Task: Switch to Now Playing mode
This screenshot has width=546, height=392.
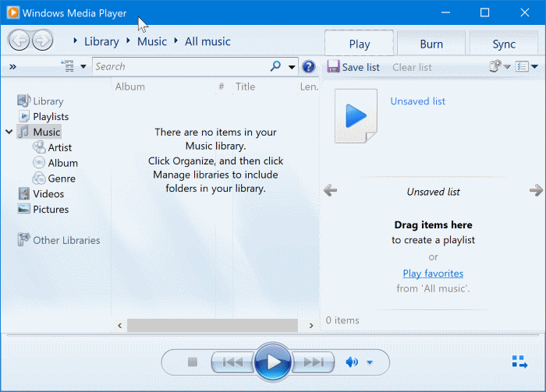Action: click(x=519, y=362)
